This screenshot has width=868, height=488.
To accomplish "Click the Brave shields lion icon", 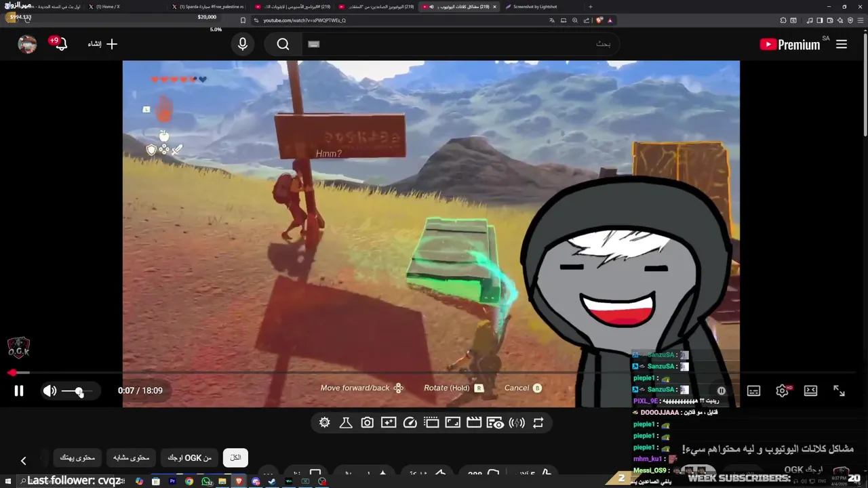I will 599,20.
